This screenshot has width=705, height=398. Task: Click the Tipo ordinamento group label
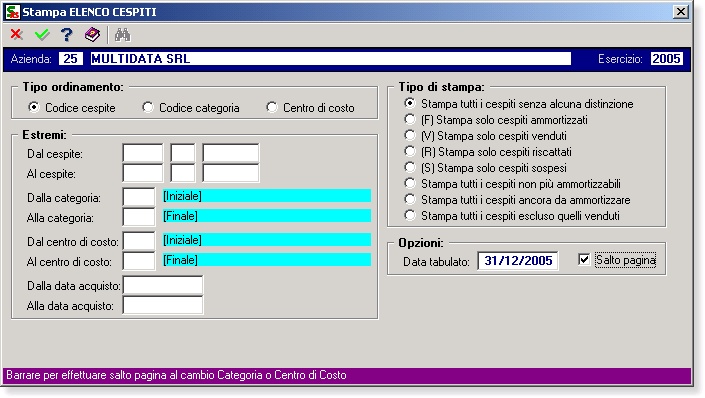coord(73,87)
